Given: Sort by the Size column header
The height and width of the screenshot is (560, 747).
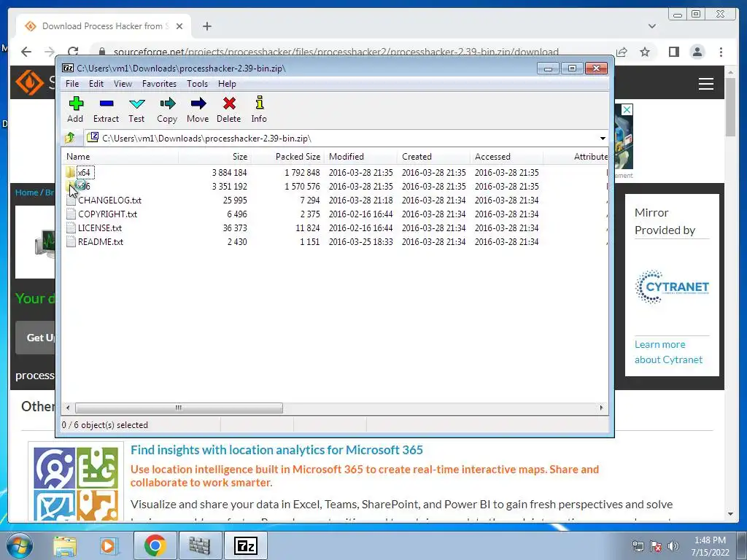Looking at the screenshot, I should (x=215, y=157).
